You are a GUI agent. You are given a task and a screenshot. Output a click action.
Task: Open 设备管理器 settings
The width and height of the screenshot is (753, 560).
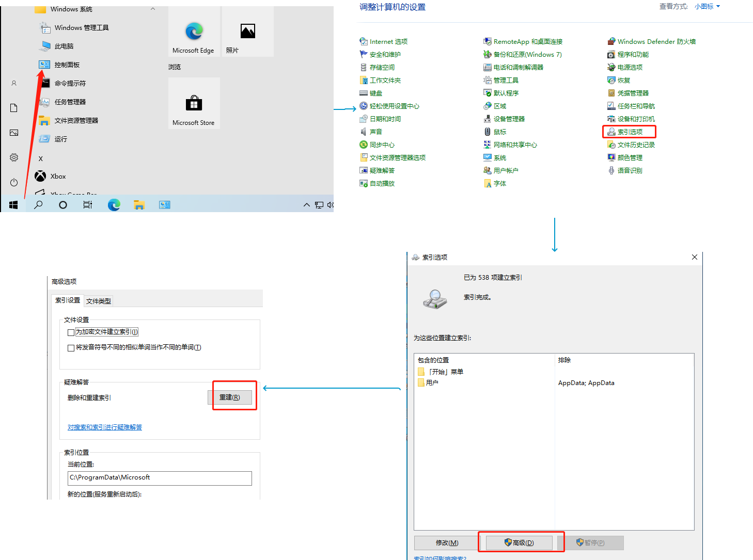509,119
